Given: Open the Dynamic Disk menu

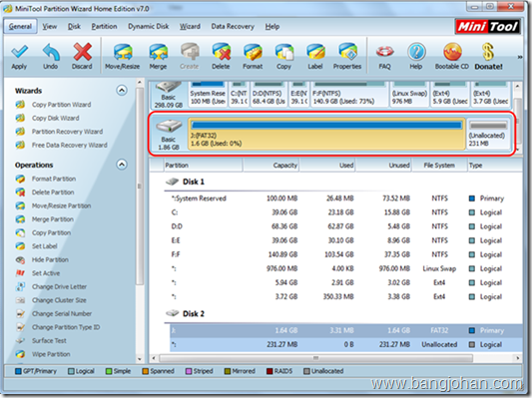Looking at the screenshot, I should 149,27.
